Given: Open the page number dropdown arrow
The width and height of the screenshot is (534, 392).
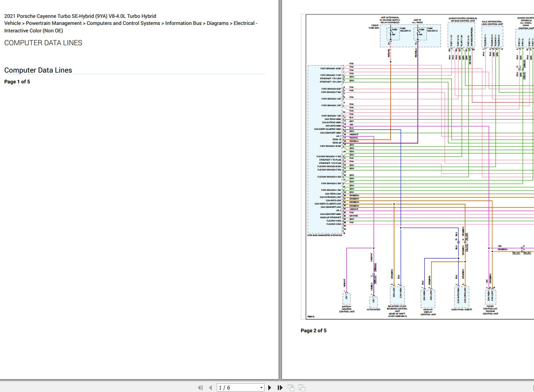Looking at the screenshot, I should (261, 387).
